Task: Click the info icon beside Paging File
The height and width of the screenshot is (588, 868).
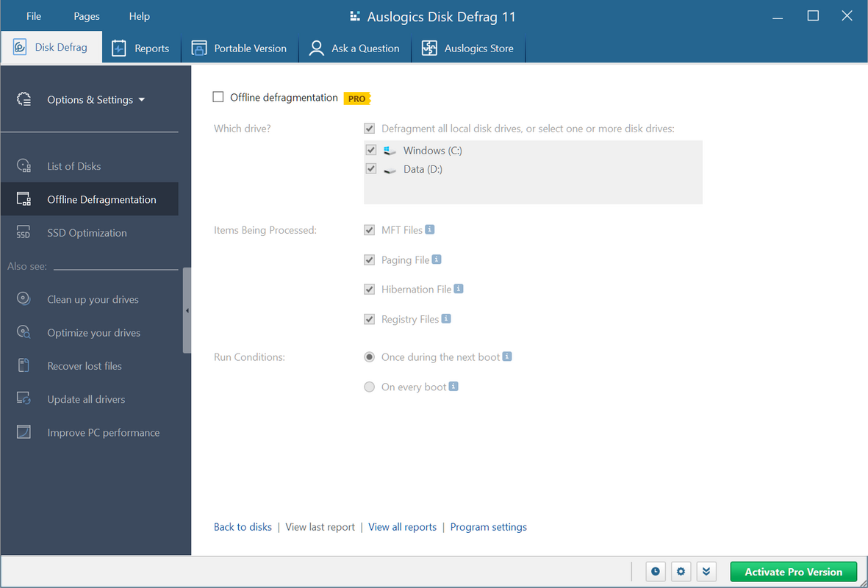Action: (x=437, y=259)
